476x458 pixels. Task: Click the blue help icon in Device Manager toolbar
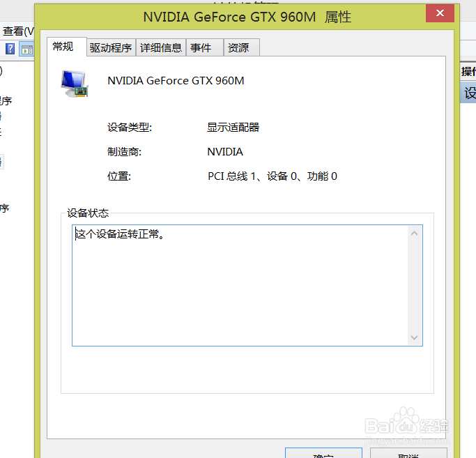coord(10,49)
